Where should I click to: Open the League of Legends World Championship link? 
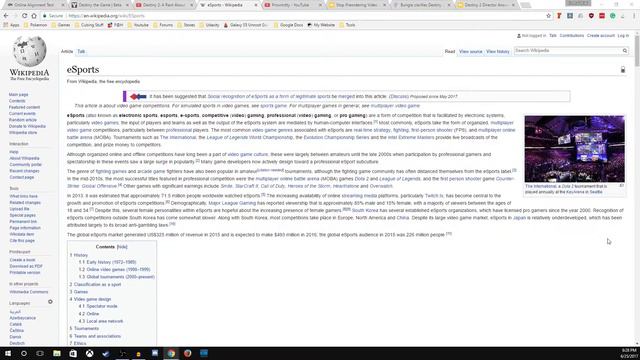coord(250,138)
